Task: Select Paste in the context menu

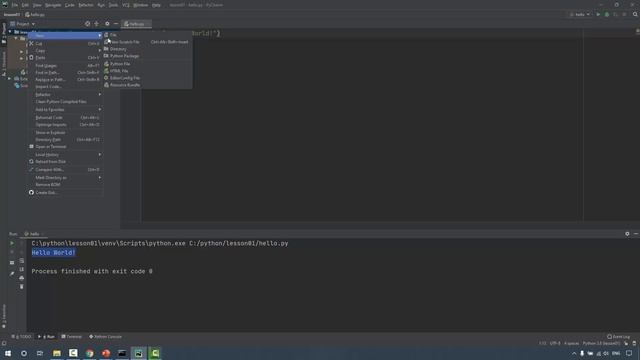Action: point(65,58)
